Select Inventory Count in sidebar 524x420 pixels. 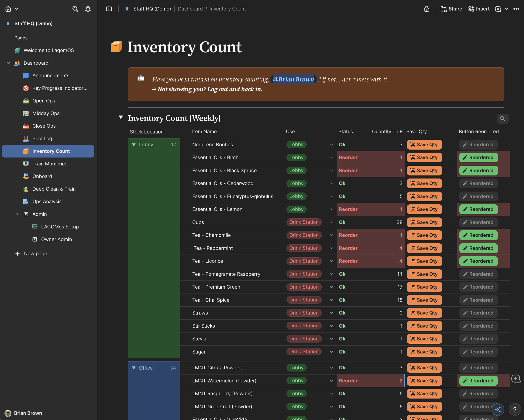click(48, 151)
